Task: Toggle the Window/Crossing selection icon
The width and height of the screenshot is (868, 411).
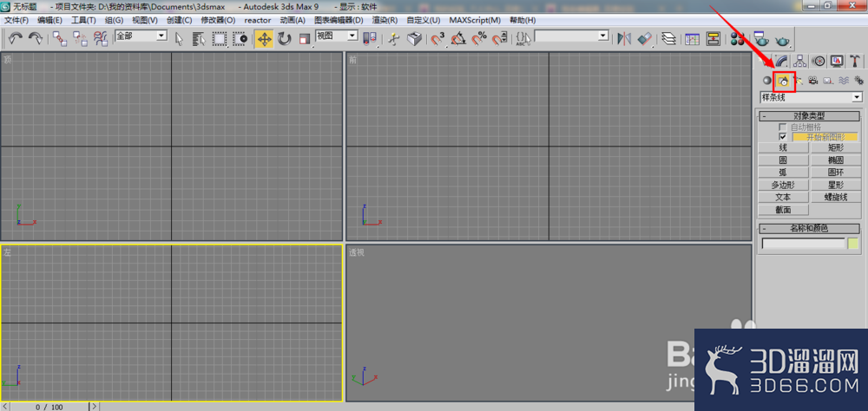Action: coord(240,39)
